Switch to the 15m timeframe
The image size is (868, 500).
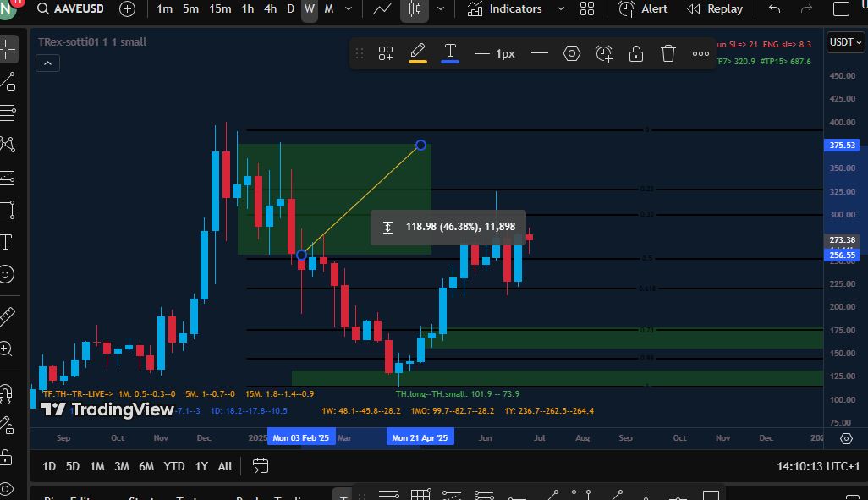220,9
